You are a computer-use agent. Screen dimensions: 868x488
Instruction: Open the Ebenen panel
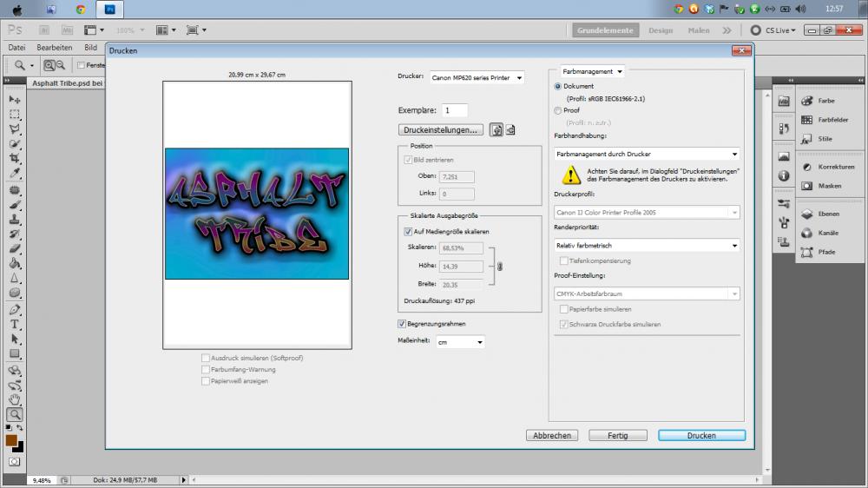click(x=829, y=214)
